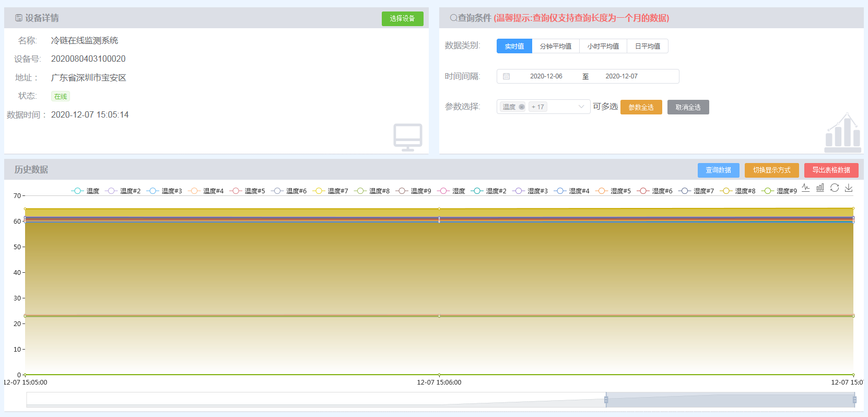
Task: Open the +17 collapsed parameter tags
Action: [x=537, y=107]
